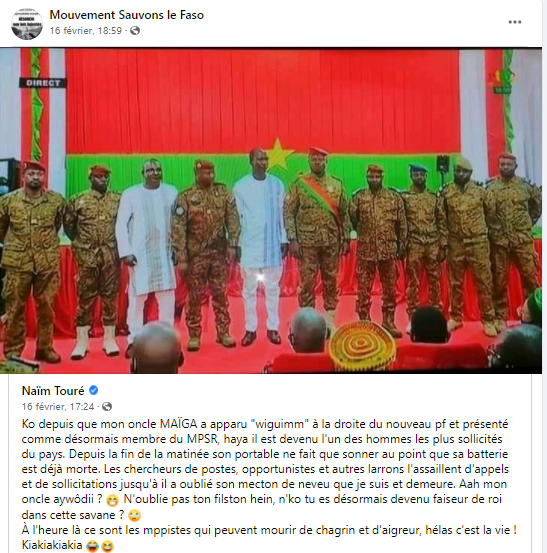Click the yellow star on the flag backdrop
Screen dimensions: 547x553
pyautogui.click(x=278, y=154)
